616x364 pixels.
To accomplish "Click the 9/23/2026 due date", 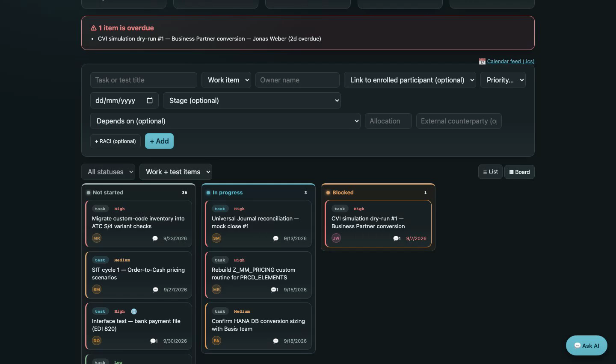I will pos(175,238).
